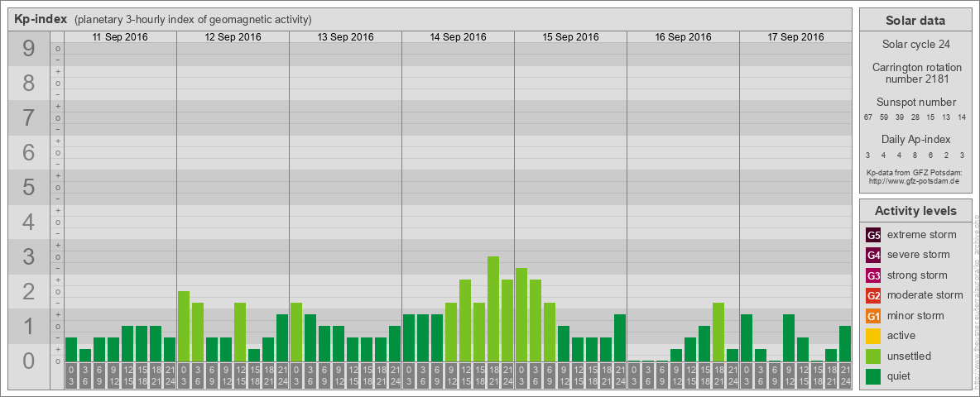The image size is (980, 397).
Task: Select the 13 Sep 2016 date header
Action: tap(345, 37)
